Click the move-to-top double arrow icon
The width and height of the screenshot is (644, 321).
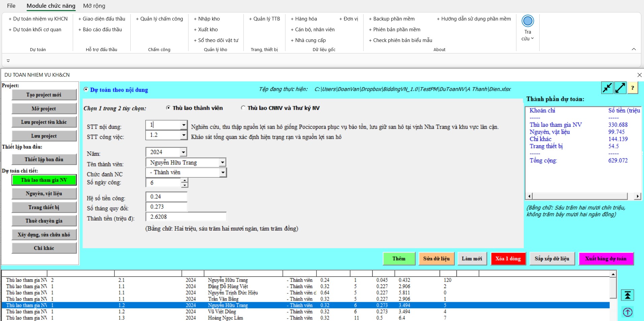coord(628,295)
